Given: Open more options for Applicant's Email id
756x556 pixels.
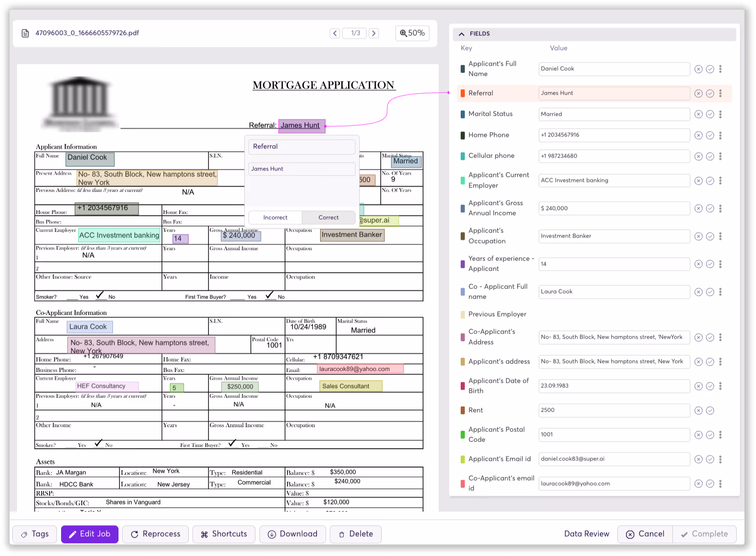Looking at the screenshot, I should tap(720, 459).
